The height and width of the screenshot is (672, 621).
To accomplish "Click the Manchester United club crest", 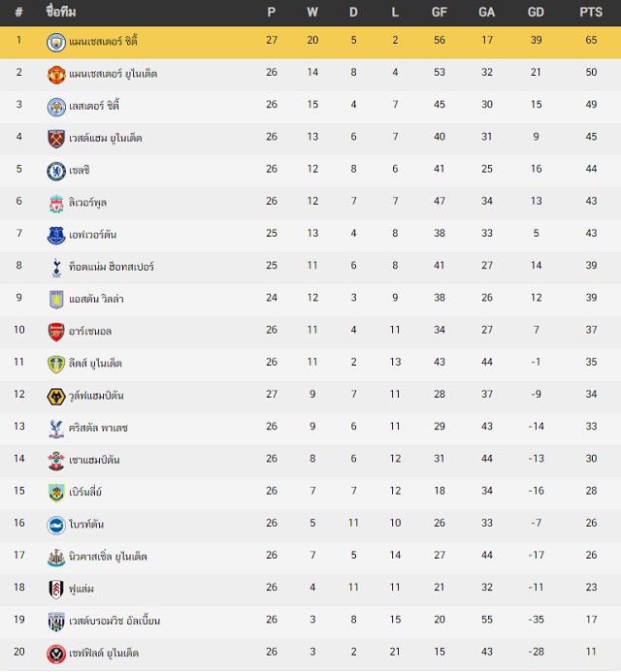I will [x=55, y=75].
